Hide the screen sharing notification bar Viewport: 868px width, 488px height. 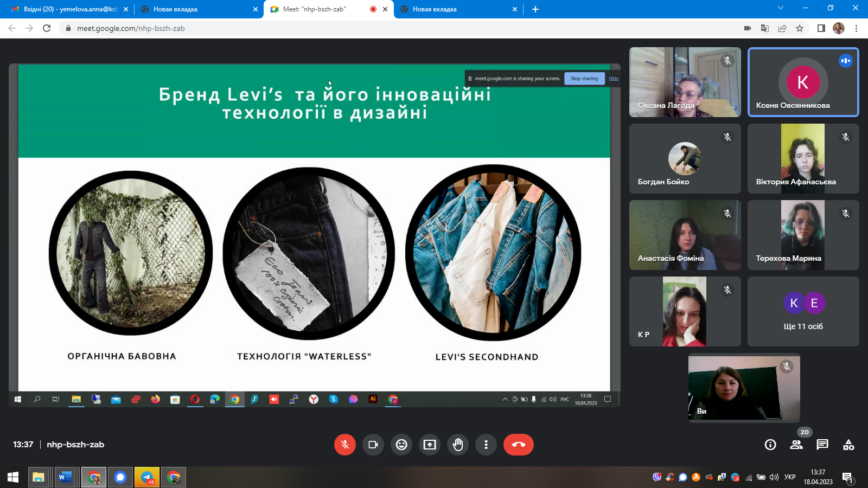coord(614,79)
